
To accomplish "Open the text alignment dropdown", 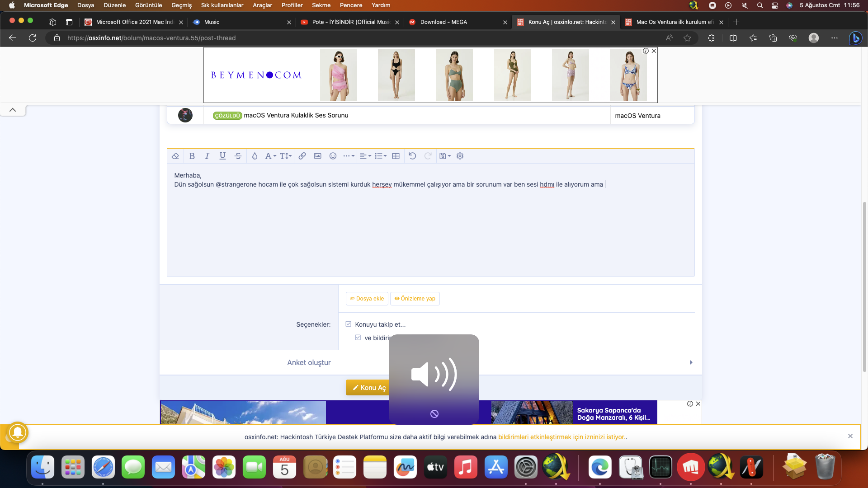I will point(365,156).
